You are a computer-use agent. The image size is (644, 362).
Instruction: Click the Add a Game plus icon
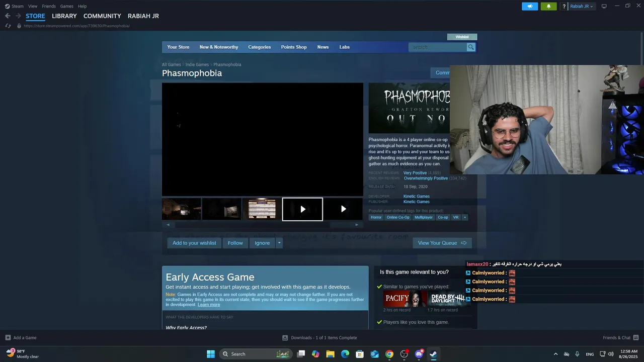8,338
